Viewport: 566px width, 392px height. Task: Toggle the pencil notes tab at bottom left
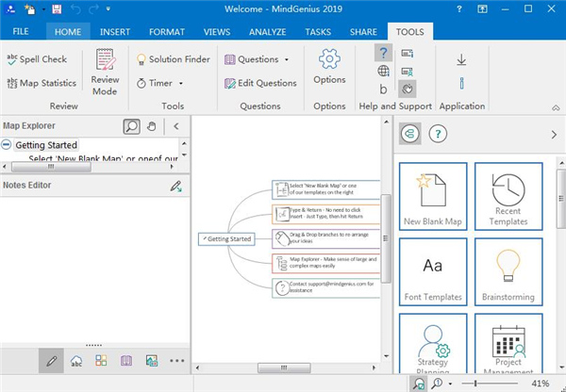(51, 360)
